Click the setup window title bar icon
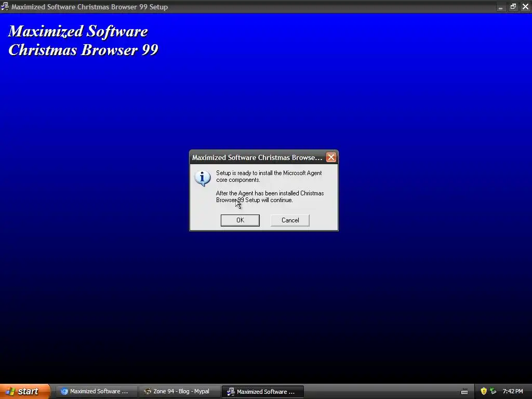Viewport: 532px width, 399px height. tap(5, 6)
